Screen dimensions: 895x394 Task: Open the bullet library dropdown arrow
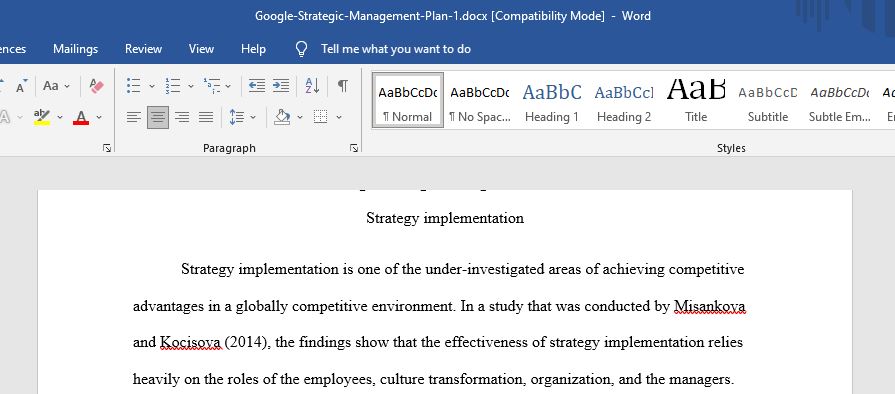coord(152,87)
